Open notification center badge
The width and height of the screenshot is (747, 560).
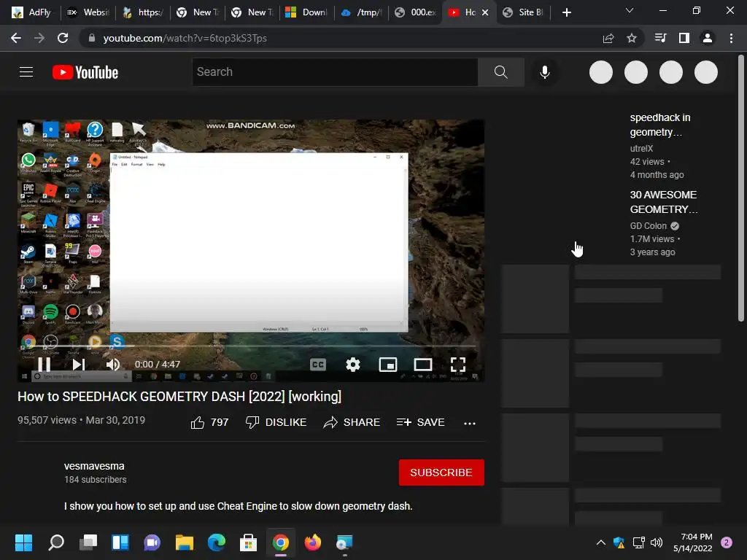point(727,542)
